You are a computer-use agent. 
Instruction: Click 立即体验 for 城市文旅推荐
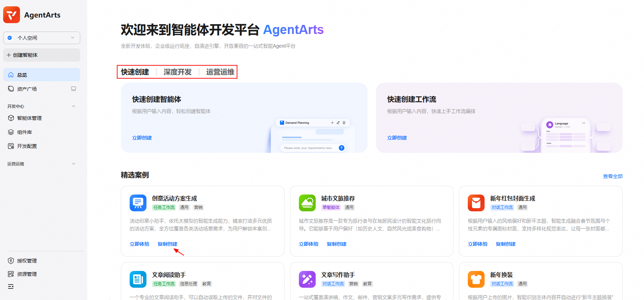(x=309, y=244)
